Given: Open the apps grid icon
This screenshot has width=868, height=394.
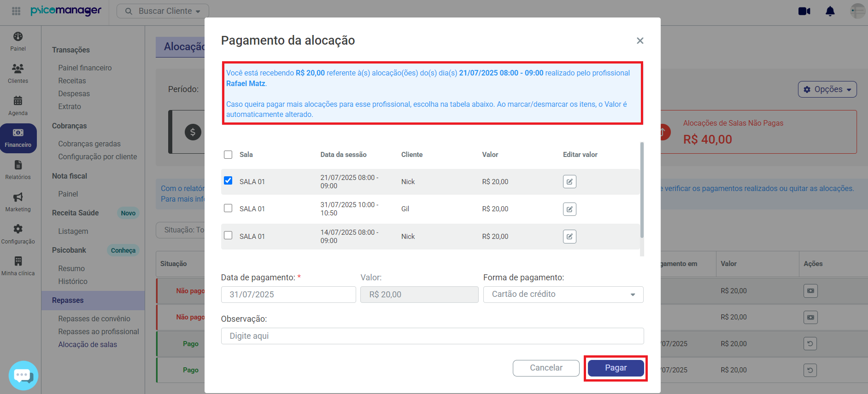Looking at the screenshot, I should click(x=16, y=11).
